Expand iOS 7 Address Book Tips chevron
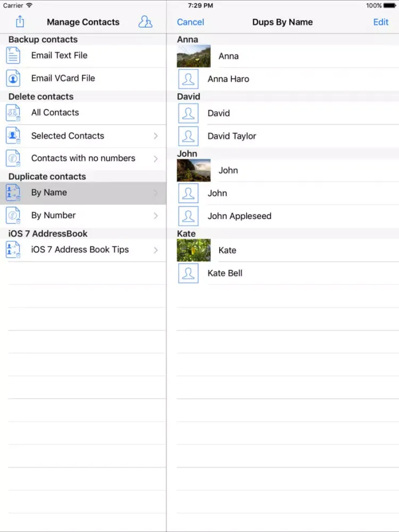Viewport: 399px width, 532px height. pos(156,250)
